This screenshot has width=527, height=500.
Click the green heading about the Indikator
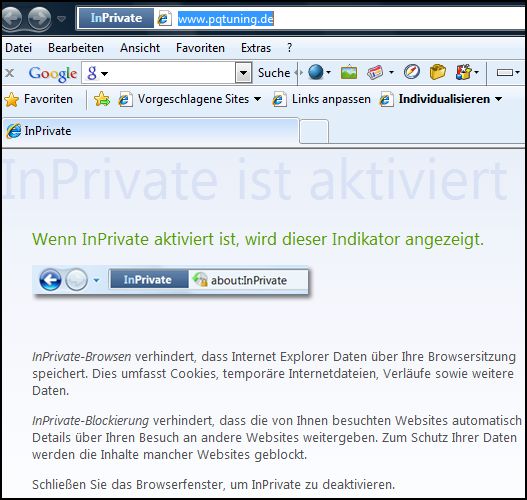point(258,240)
